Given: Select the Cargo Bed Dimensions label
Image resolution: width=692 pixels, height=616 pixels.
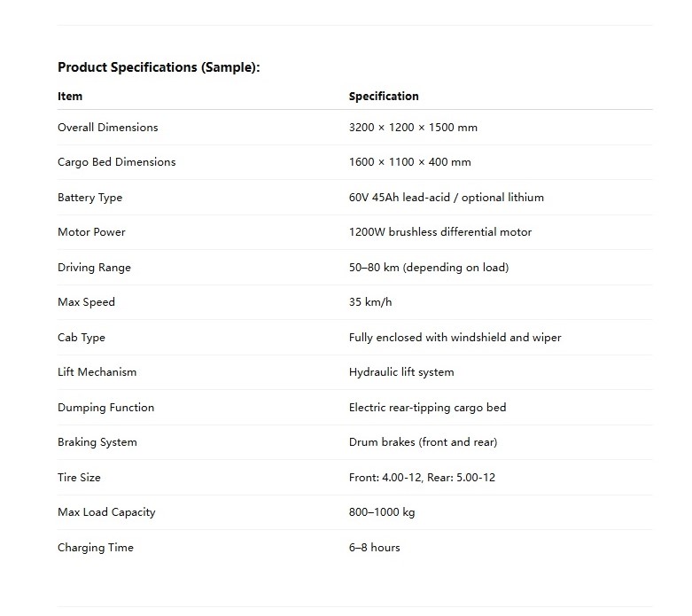Looking at the screenshot, I should 116,162.
